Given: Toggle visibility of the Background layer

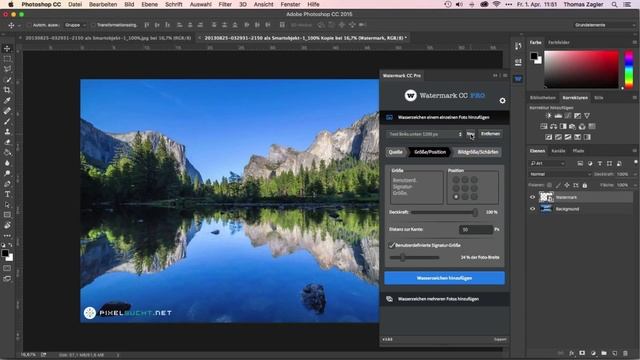Looking at the screenshot, I should coord(532,209).
